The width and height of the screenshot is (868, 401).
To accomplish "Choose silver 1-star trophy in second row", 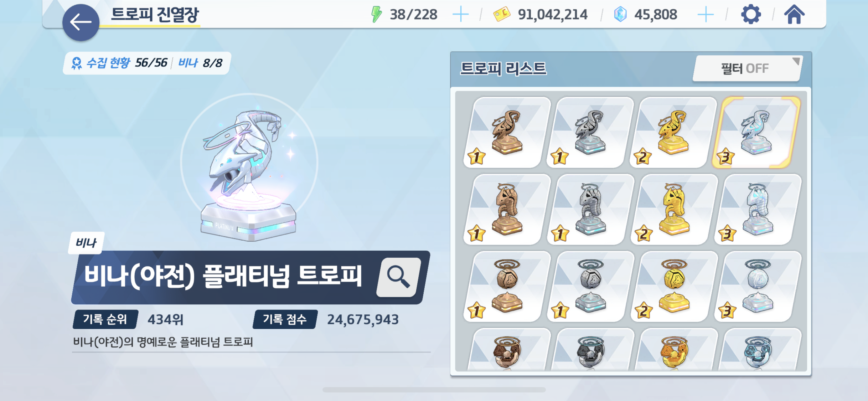I will click(x=590, y=209).
